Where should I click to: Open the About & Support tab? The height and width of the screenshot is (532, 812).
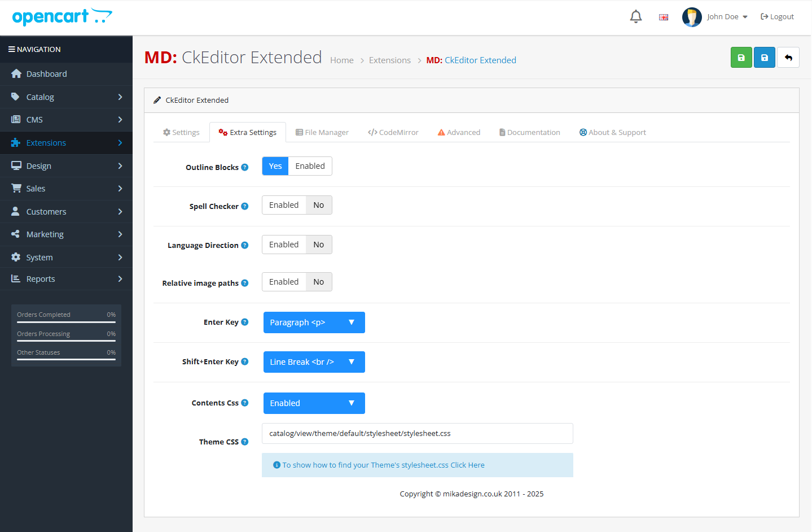613,132
